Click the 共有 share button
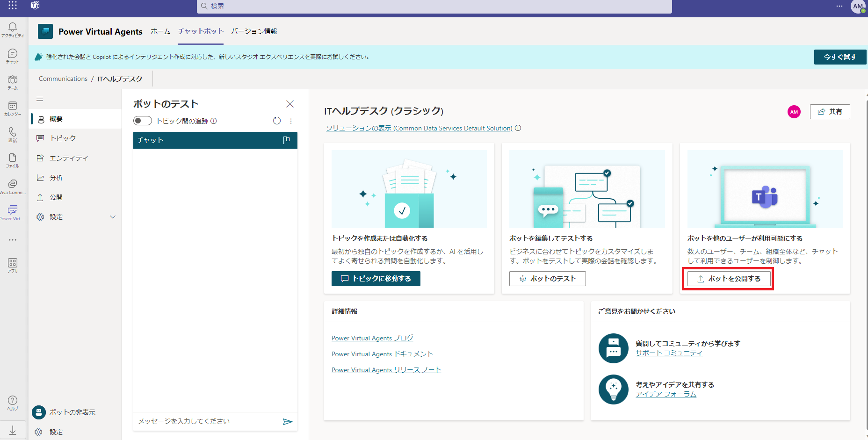The image size is (868, 440). pos(830,112)
